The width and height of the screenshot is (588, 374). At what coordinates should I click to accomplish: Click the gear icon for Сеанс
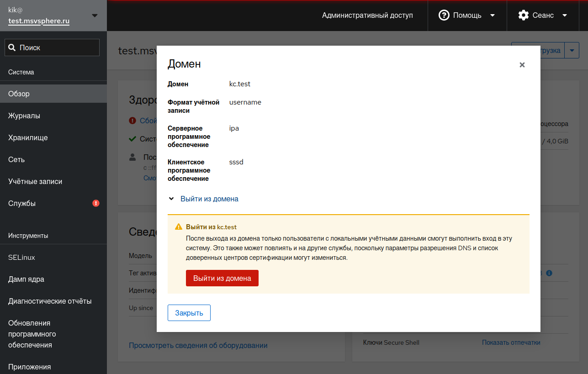pyautogui.click(x=523, y=16)
